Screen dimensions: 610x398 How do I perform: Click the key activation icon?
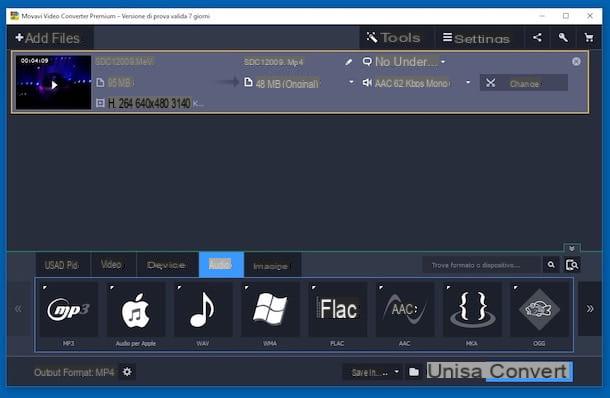pyautogui.click(x=563, y=37)
